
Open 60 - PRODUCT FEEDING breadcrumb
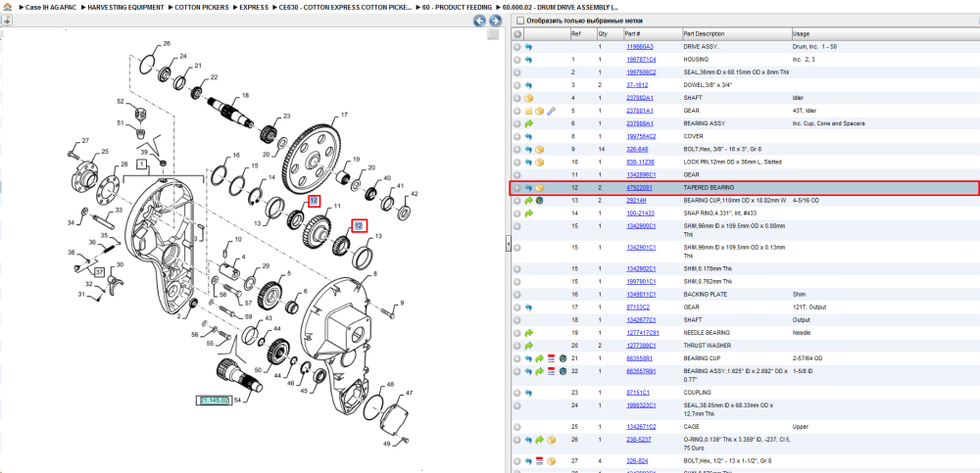pos(457,8)
